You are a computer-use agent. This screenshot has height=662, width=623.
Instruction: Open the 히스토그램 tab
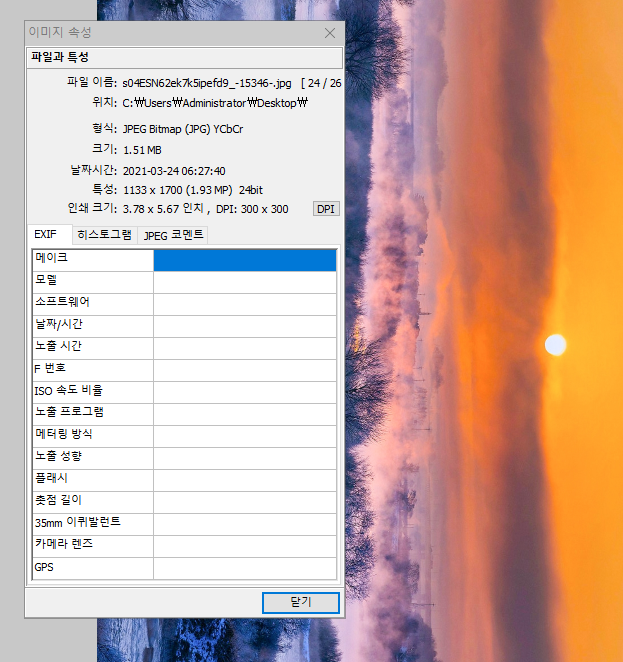click(104, 235)
